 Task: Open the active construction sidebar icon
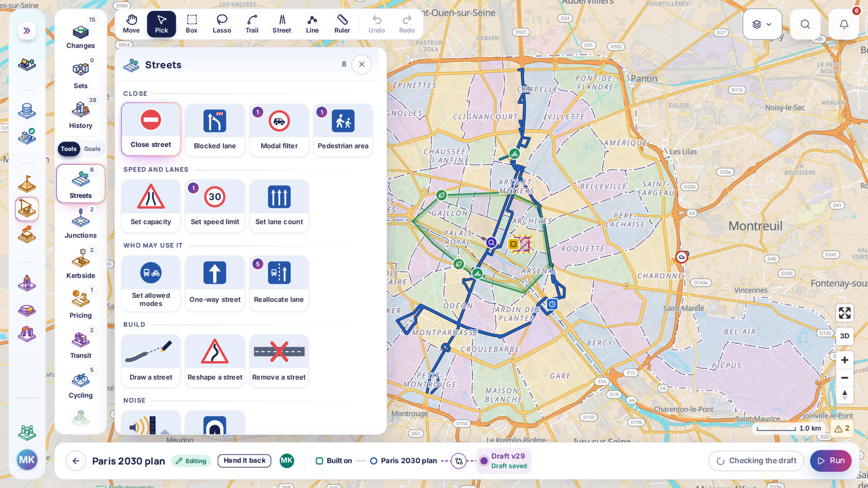[27, 209]
